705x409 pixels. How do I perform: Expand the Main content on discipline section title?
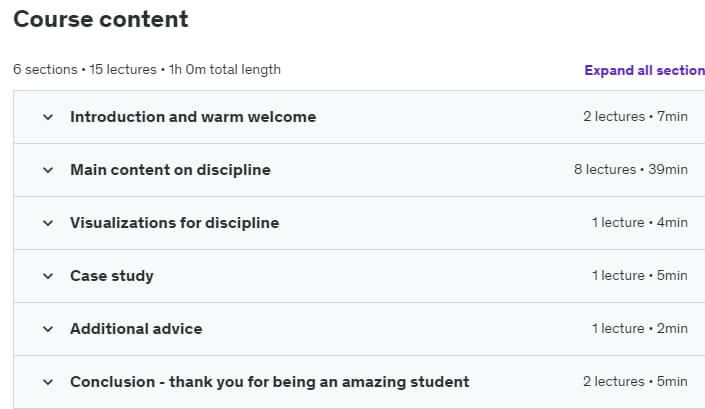coord(170,170)
